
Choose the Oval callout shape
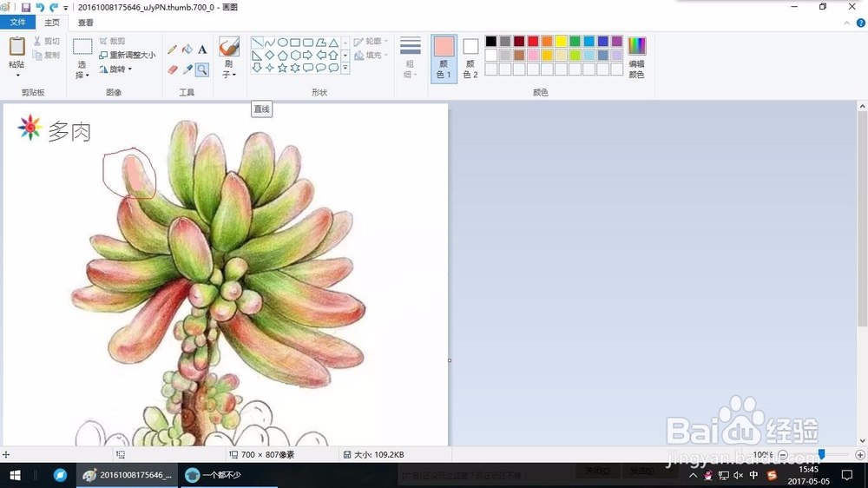320,68
